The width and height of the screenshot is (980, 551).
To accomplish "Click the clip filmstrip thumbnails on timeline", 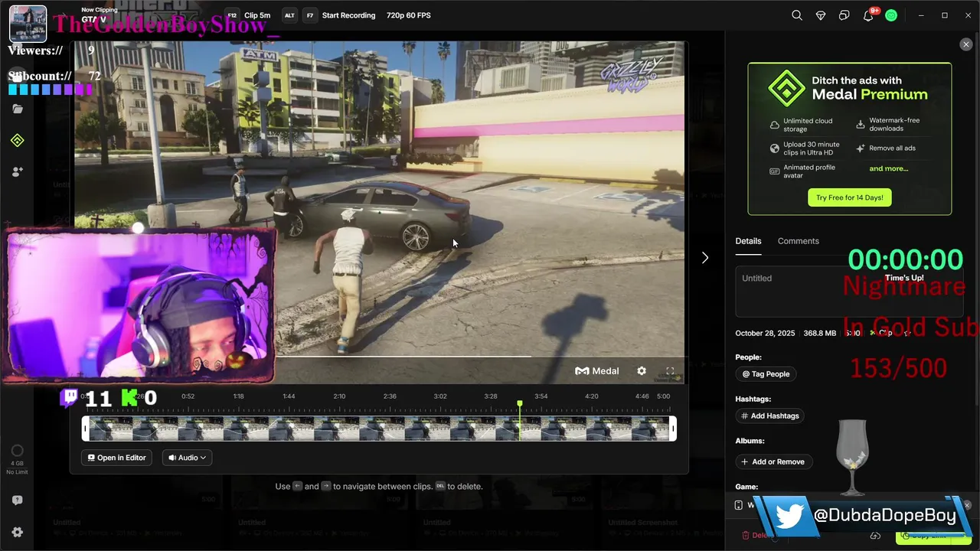I will (379, 429).
